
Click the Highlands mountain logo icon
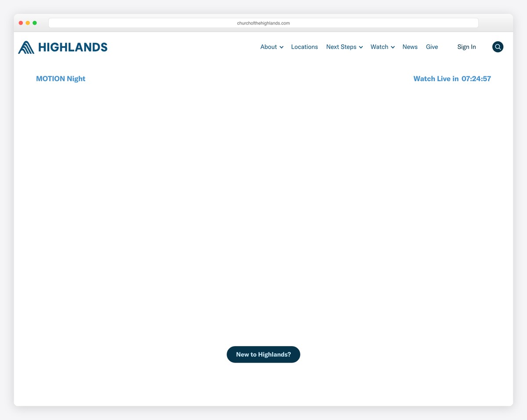pyautogui.click(x=25, y=47)
